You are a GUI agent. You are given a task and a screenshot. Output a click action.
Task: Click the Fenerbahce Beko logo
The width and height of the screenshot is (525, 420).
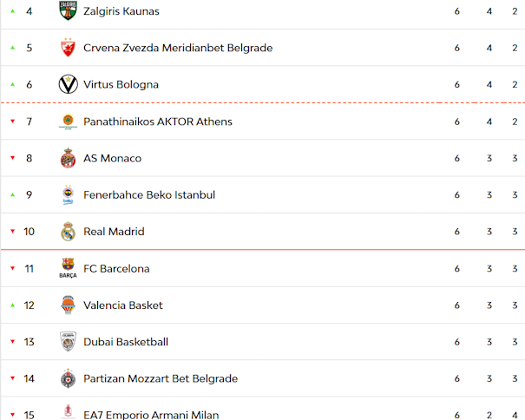(68, 194)
